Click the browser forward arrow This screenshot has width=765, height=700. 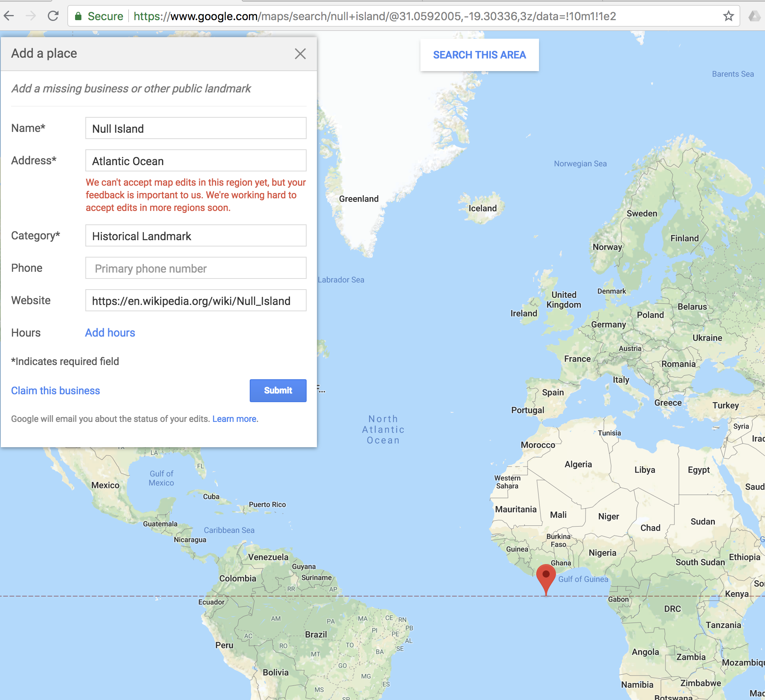31,16
